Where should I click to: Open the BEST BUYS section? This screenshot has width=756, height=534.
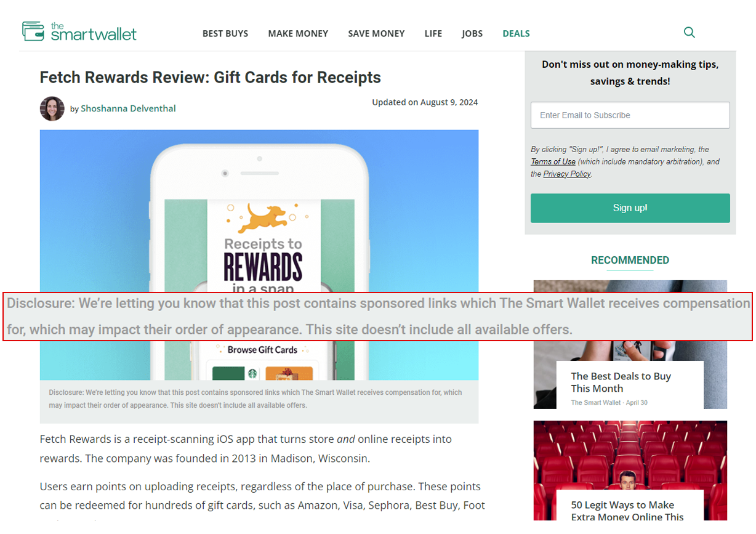(x=225, y=33)
